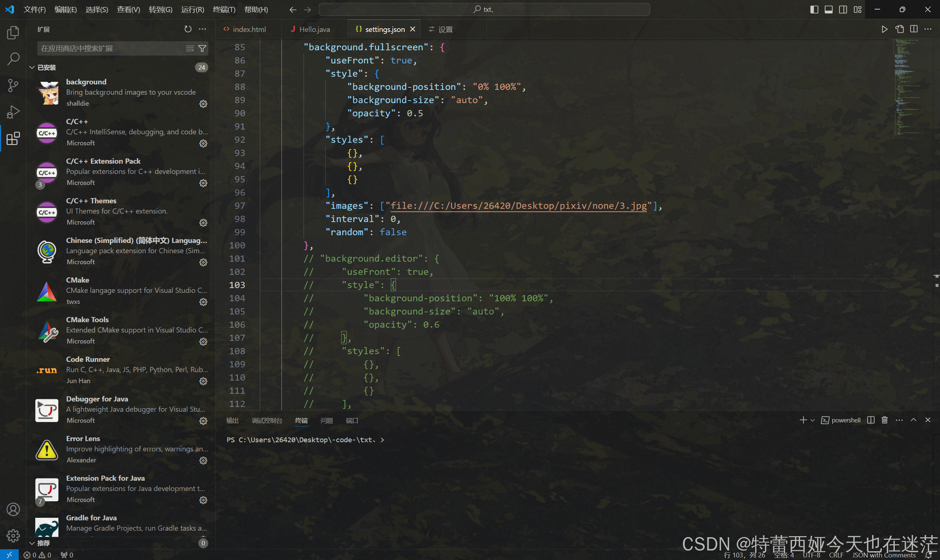
Task: Open the Search view icon
Action: tap(13, 59)
